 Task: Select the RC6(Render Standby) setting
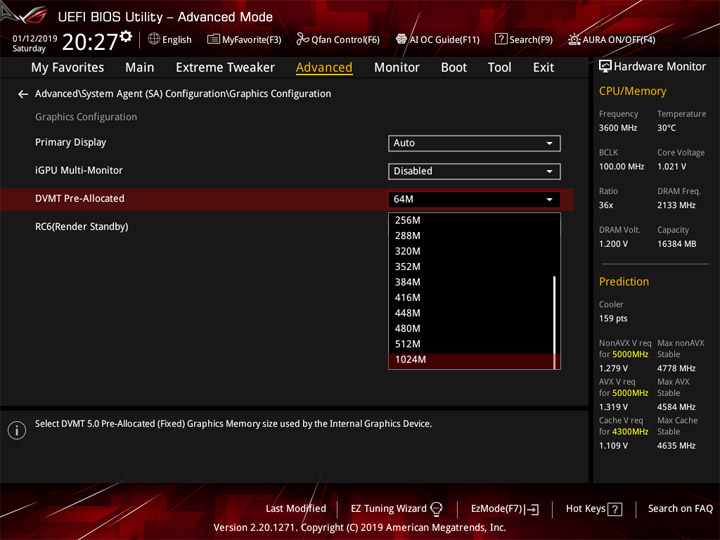pos(82,226)
